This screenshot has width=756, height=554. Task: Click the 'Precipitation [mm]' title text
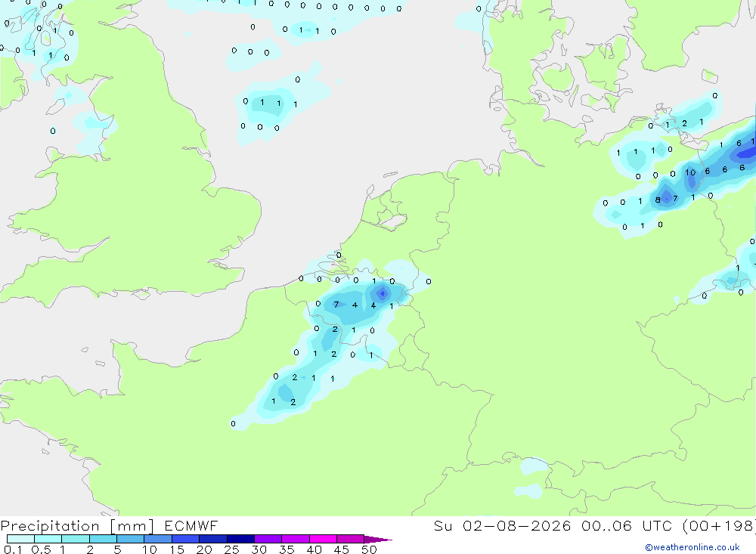click(77, 526)
